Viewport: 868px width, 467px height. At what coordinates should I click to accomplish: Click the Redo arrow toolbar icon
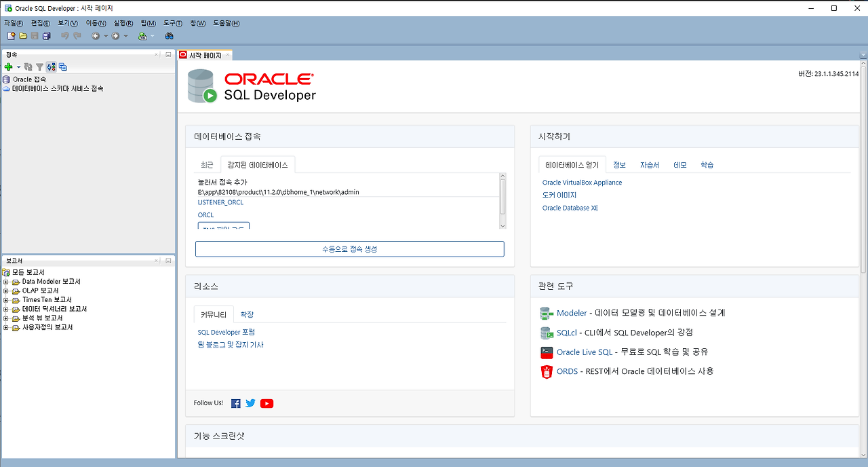click(x=77, y=36)
